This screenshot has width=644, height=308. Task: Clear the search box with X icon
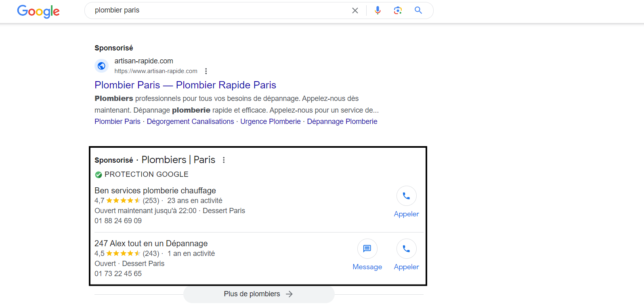click(355, 10)
